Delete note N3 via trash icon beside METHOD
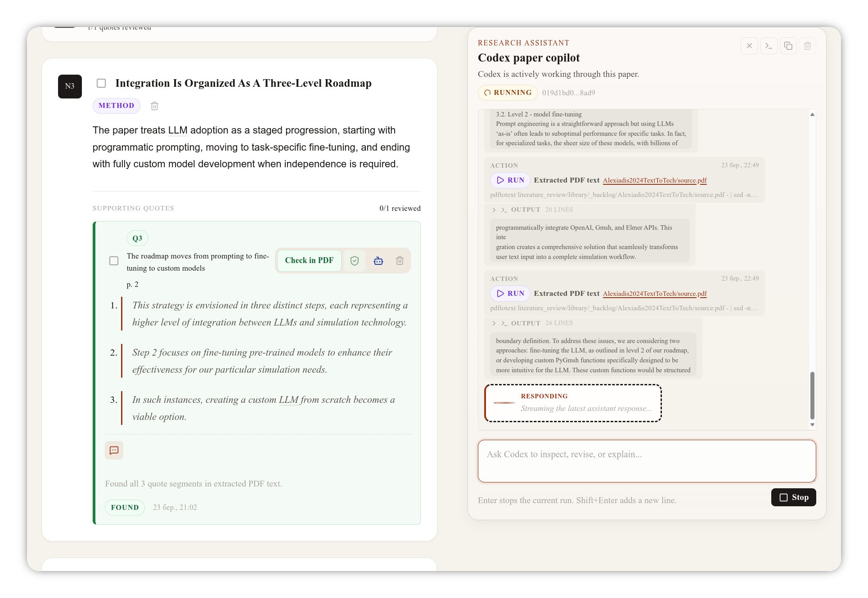This screenshot has height=598, width=868. coord(154,106)
